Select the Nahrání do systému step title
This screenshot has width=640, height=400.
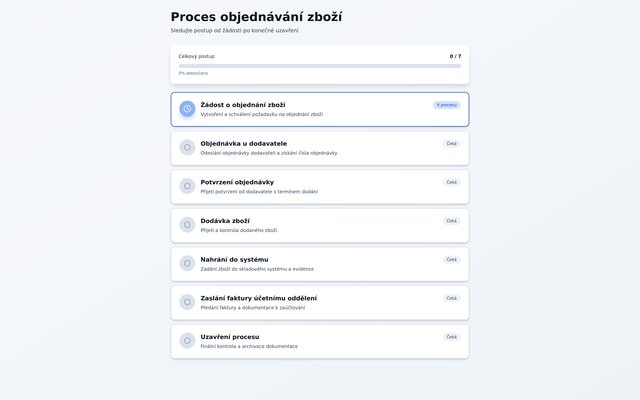pos(234,260)
